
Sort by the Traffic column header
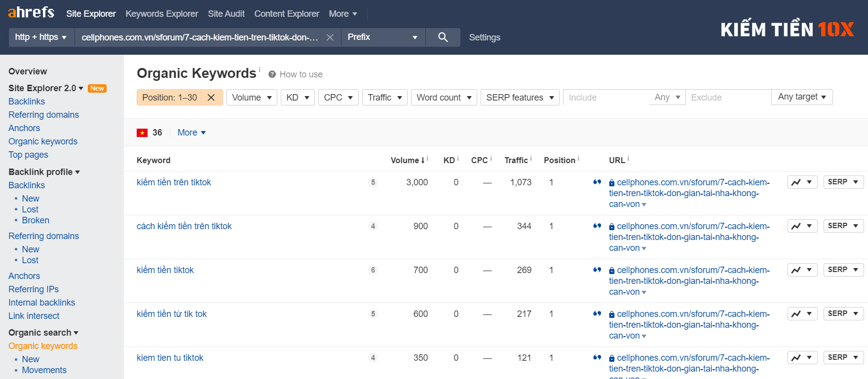(516, 160)
